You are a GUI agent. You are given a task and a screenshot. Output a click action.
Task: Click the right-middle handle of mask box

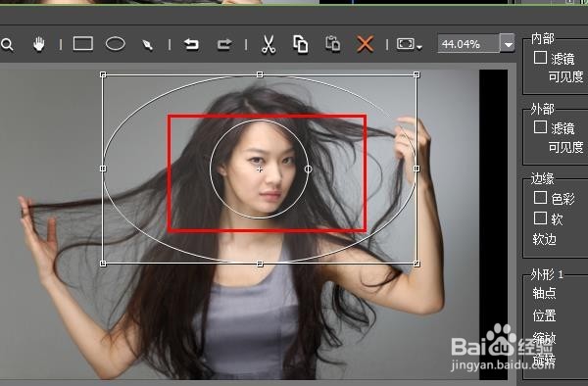[x=416, y=169]
